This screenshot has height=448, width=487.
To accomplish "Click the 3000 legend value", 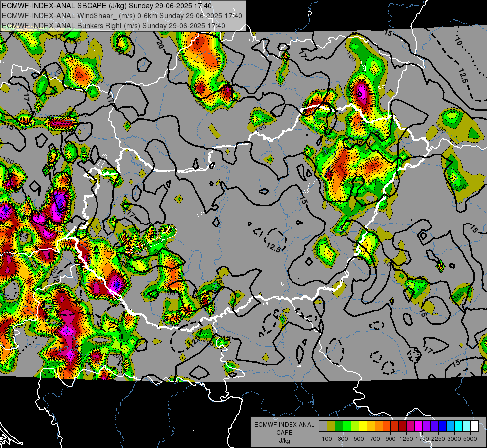I will click(x=454, y=439).
